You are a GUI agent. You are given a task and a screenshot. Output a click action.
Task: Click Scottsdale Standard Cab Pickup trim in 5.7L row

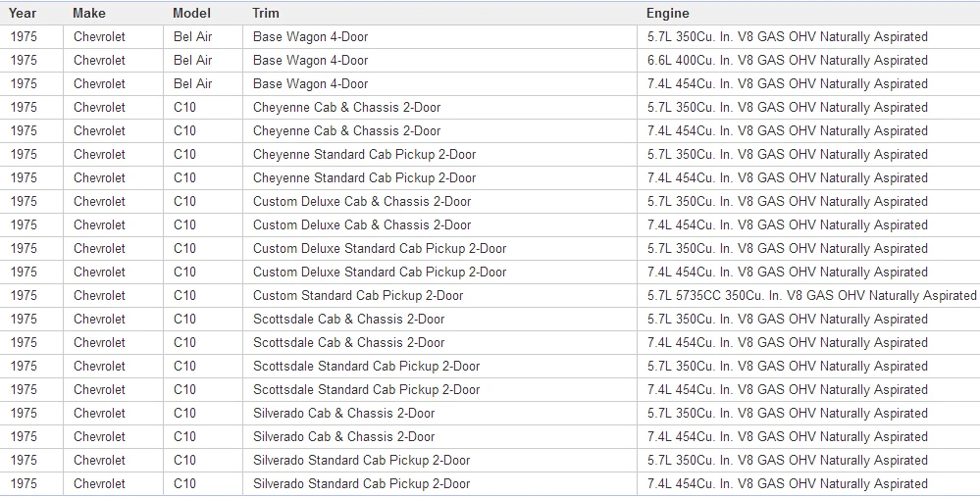440,367
